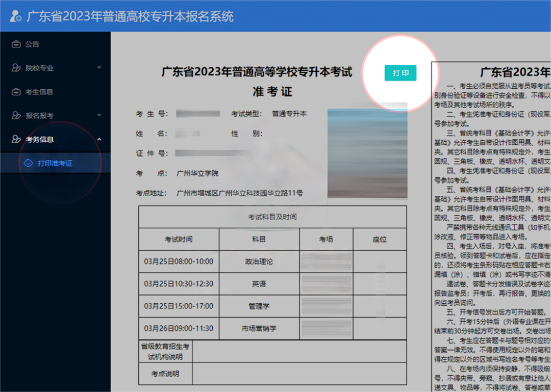This screenshot has height=392, width=551.
Task: Click the 市场营销学 subject cell
Action: point(259,328)
